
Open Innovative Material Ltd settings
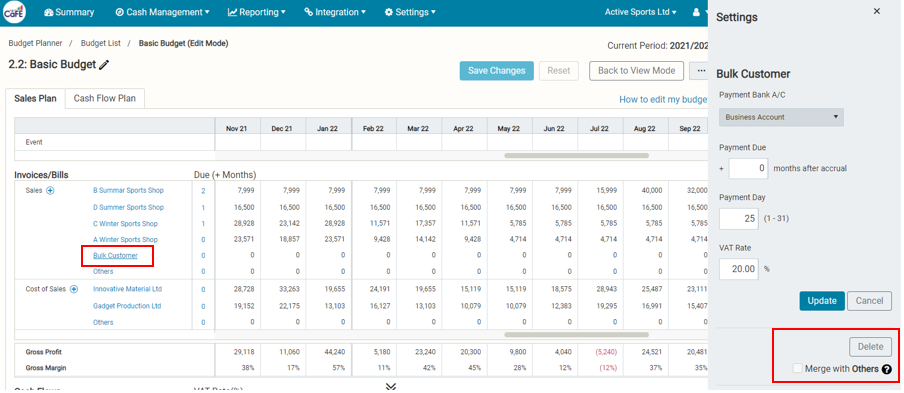pos(127,289)
